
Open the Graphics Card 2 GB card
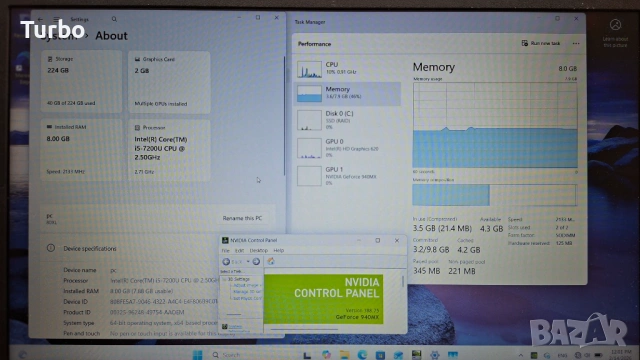[x=169, y=82]
